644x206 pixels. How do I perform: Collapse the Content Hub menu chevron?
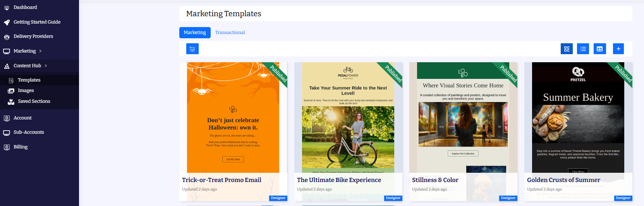coord(46,66)
